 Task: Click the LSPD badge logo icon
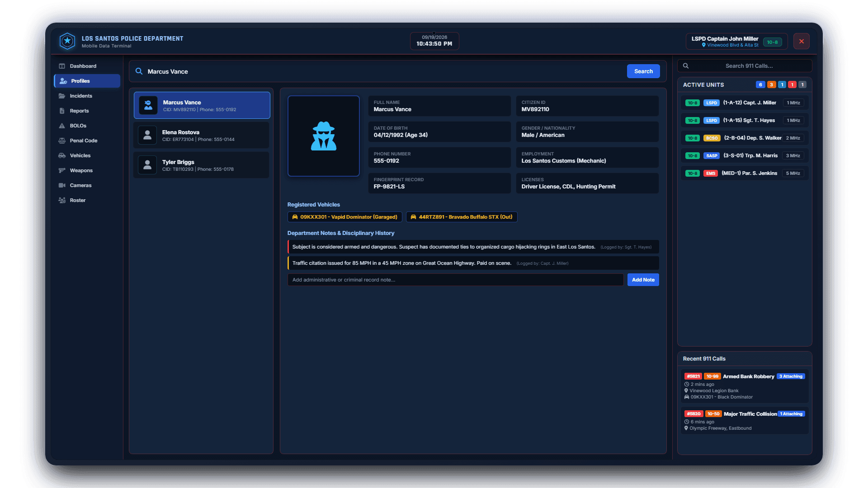[67, 41]
